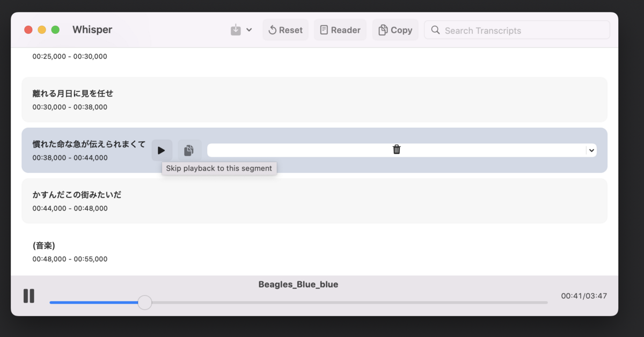
Task: Click the timestamp 00:48,000 - 00:55,000
Action: click(x=70, y=259)
